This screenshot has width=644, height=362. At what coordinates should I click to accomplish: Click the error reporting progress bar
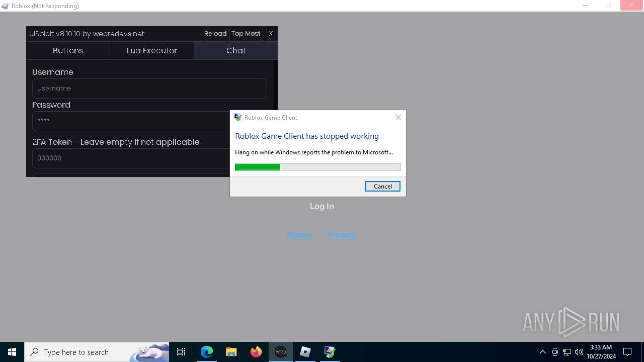tap(318, 167)
